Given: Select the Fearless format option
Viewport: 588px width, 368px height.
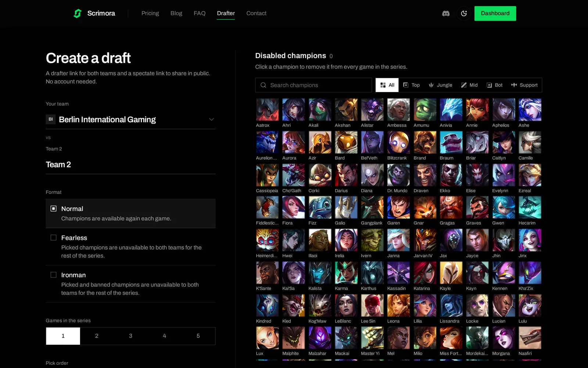Looking at the screenshot, I should pyautogui.click(x=130, y=247).
